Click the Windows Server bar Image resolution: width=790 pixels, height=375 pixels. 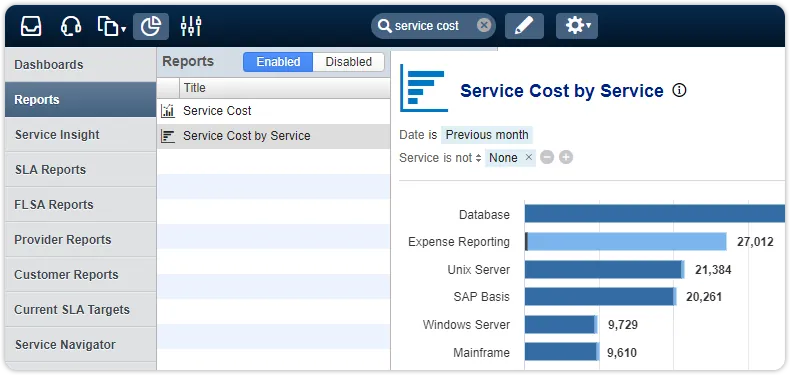561,325
